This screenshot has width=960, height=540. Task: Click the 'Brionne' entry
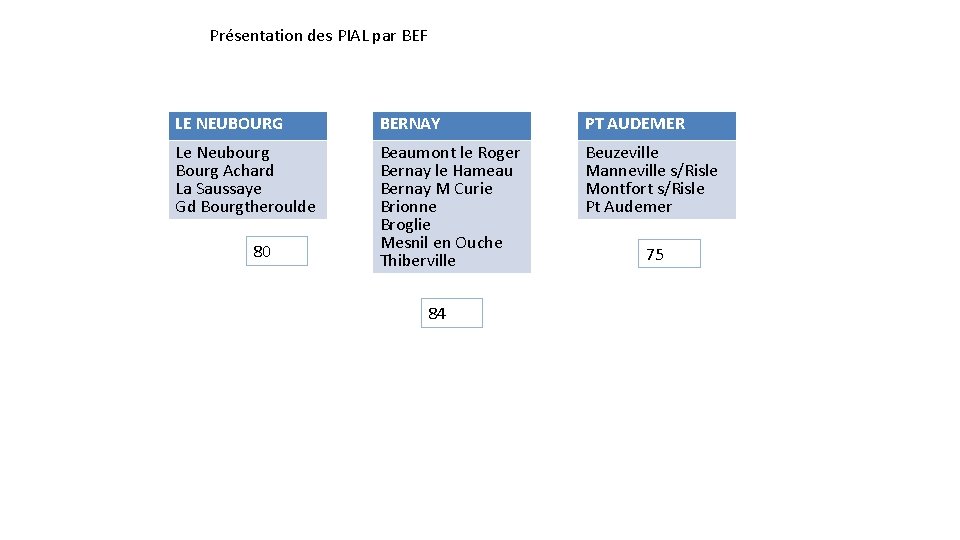tap(408, 207)
